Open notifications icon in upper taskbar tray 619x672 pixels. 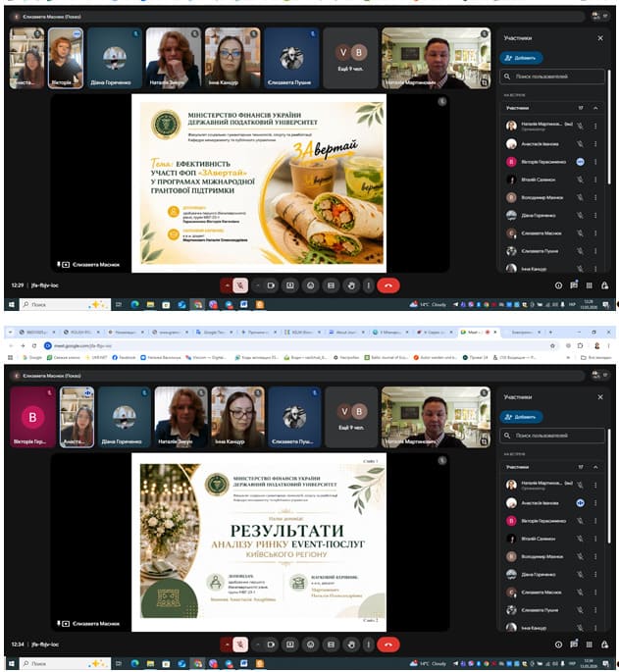pos(606,305)
